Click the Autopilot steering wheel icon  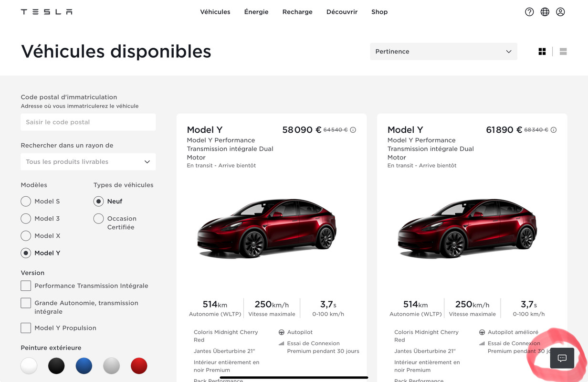tap(282, 332)
